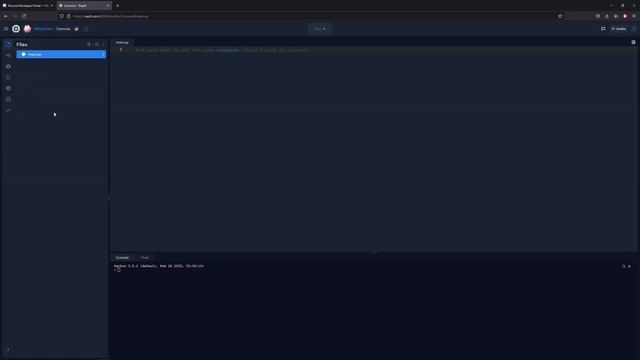This screenshot has height=360, width=640.
Task: Click the console prompt input
Action: coord(119,270)
